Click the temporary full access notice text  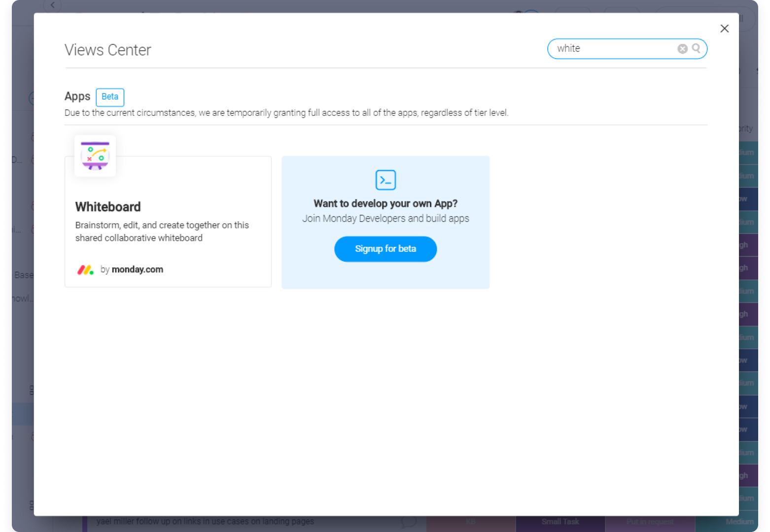[x=286, y=113]
